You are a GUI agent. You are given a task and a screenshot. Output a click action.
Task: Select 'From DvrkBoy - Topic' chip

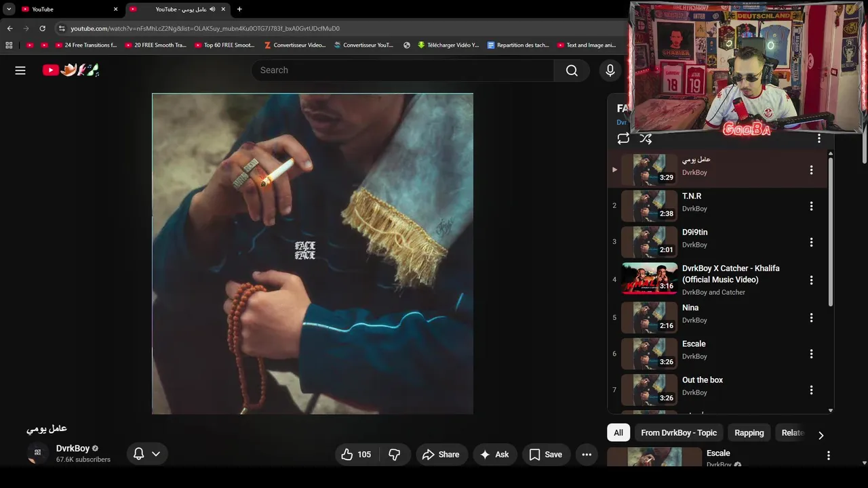click(679, 433)
